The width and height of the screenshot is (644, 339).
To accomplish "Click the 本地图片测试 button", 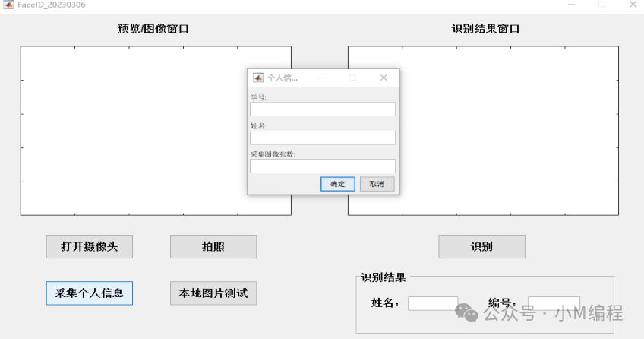I will 213,293.
